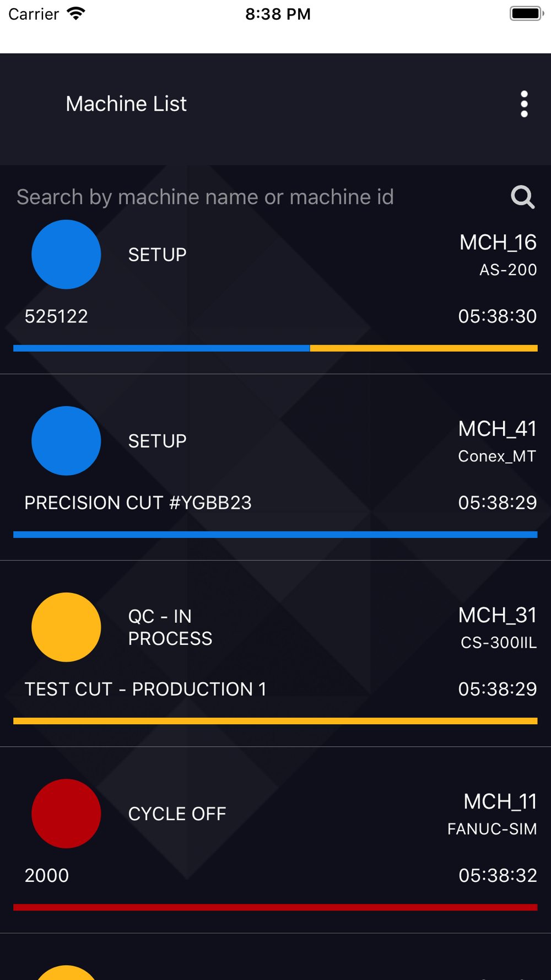Open machine MCH_41 name label
The image size is (551, 980).
click(x=497, y=429)
